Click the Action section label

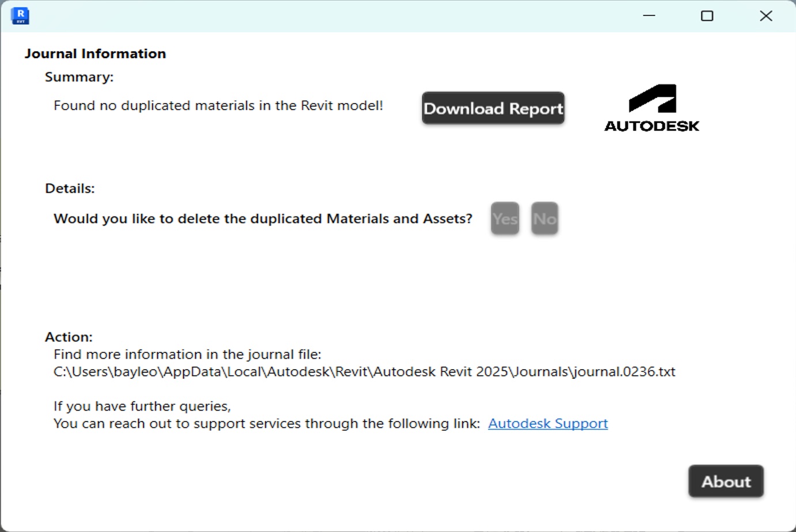click(x=69, y=336)
